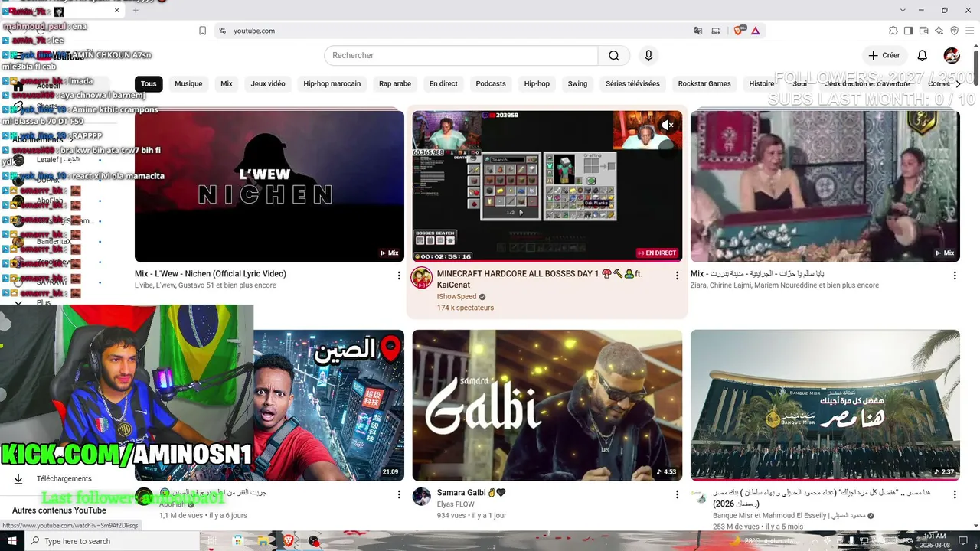Open Microsoft Store from the taskbar
The image size is (980, 551).
coord(238,541)
